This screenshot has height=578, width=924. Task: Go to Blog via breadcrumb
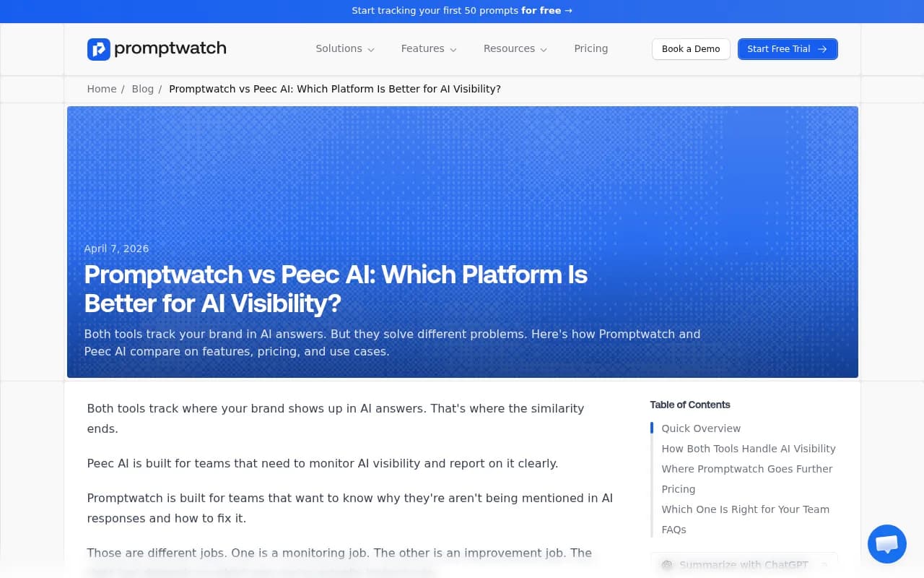coord(143,89)
